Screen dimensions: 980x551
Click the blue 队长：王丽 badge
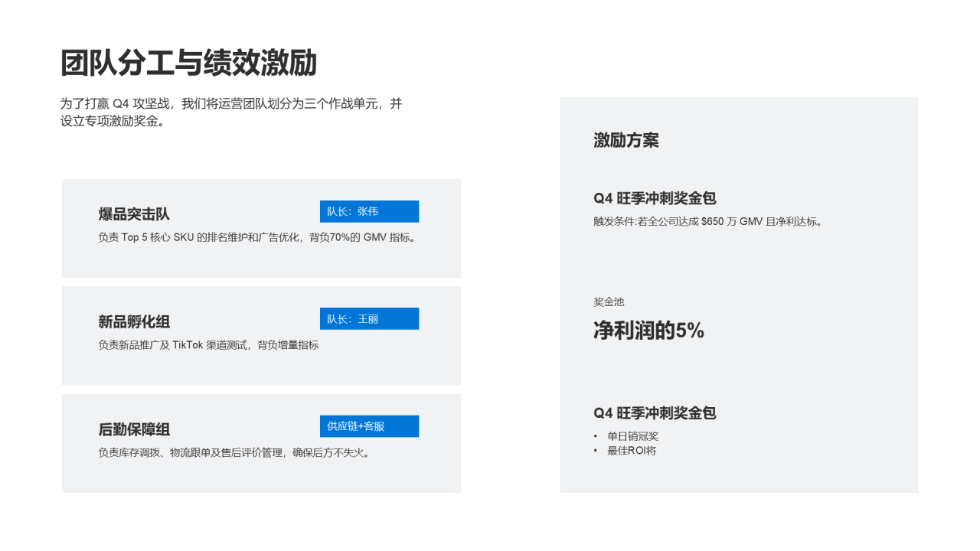pyautogui.click(x=369, y=318)
